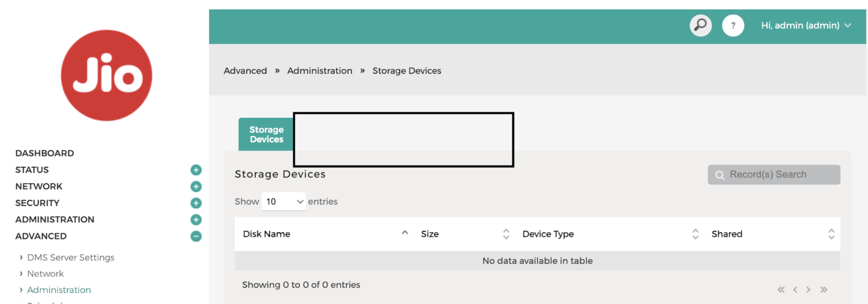868x304 pixels.
Task: Select the Storage Devices tab
Action: 266,134
